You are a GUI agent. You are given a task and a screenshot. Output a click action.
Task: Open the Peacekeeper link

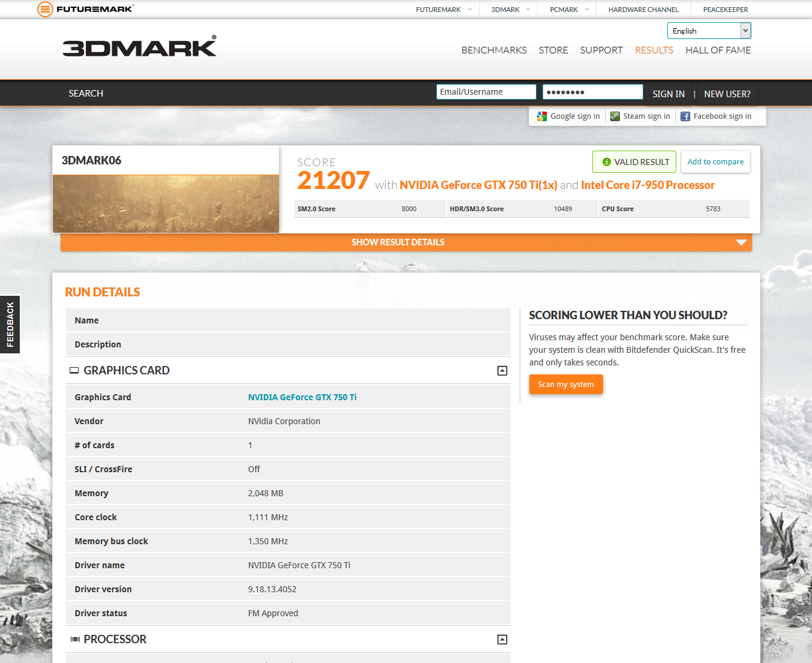pyautogui.click(x=726, y=10)
